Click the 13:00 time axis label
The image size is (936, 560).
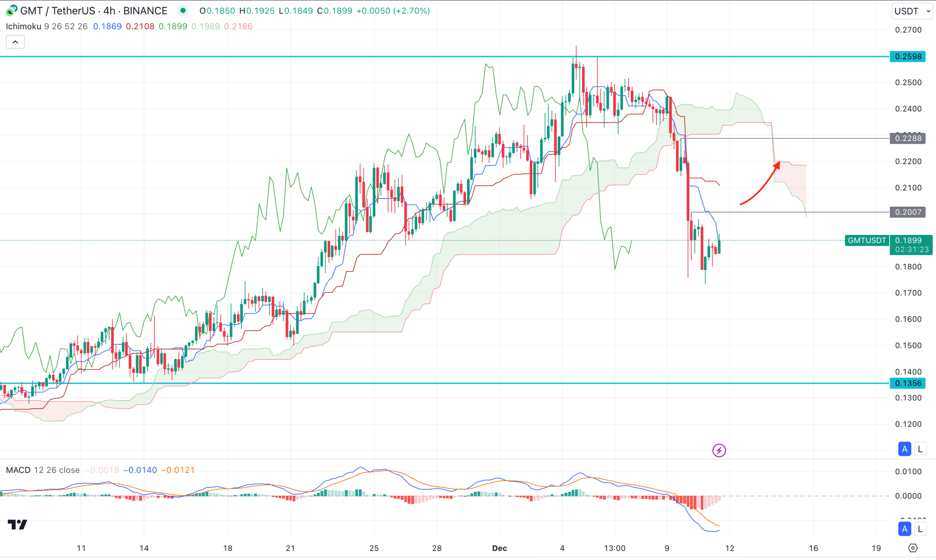coord(615,548)
